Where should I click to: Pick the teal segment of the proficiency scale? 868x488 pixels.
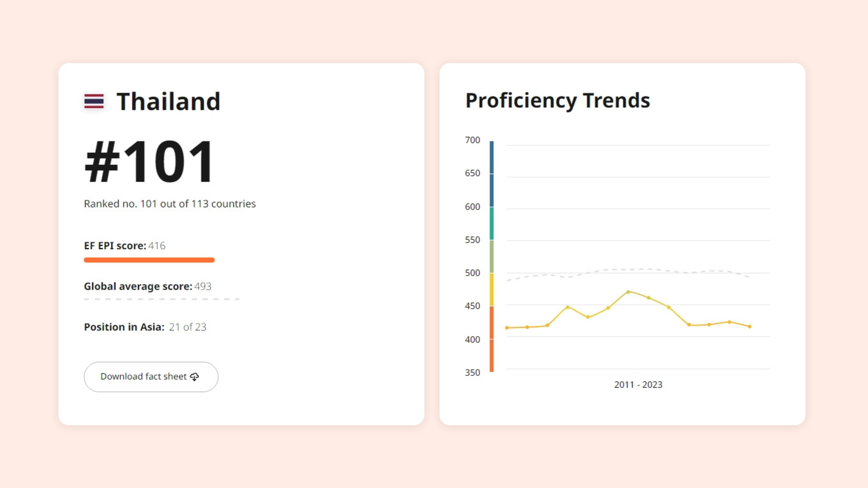[x=492, y=223]
